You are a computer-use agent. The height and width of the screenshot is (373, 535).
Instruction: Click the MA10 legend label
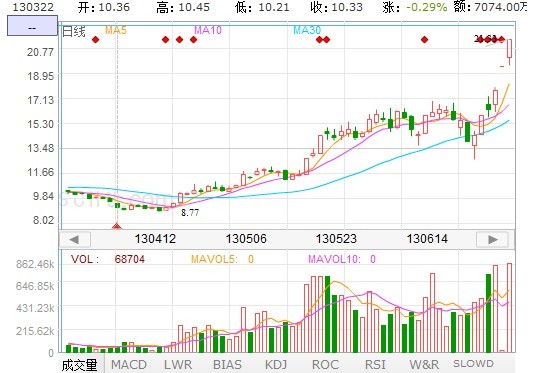[x=207, y=30]
